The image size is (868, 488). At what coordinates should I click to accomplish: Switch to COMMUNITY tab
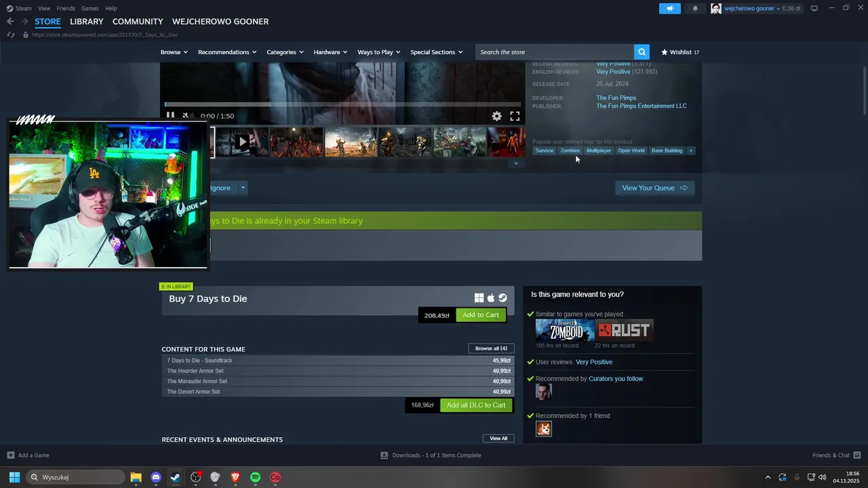138,22
